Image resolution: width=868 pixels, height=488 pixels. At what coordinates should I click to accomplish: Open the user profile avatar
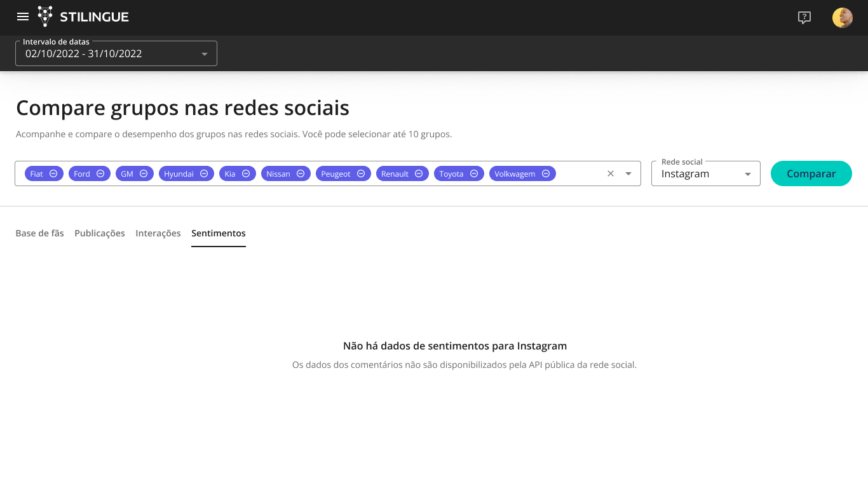click(x=842, y=18)
